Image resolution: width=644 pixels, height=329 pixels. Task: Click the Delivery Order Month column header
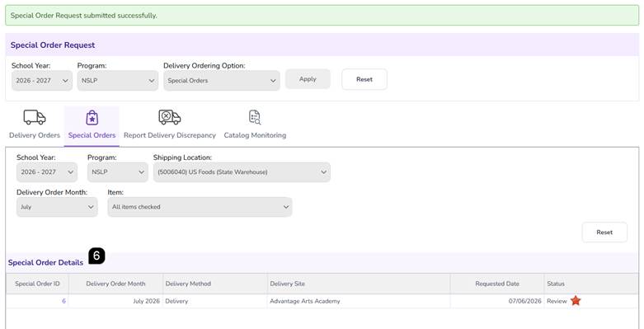click(115, 284)
